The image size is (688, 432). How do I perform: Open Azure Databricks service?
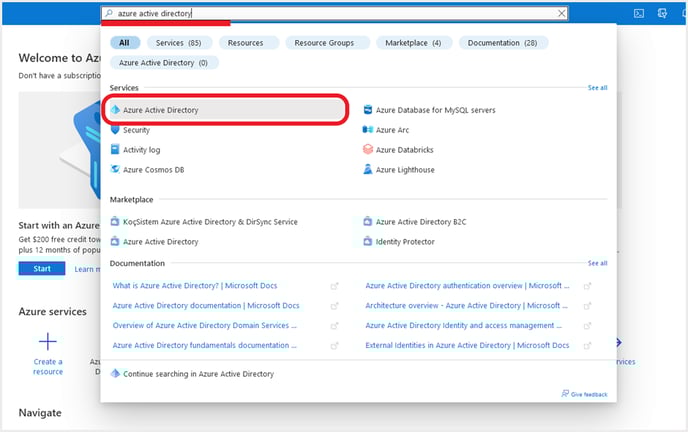[404, 150]
